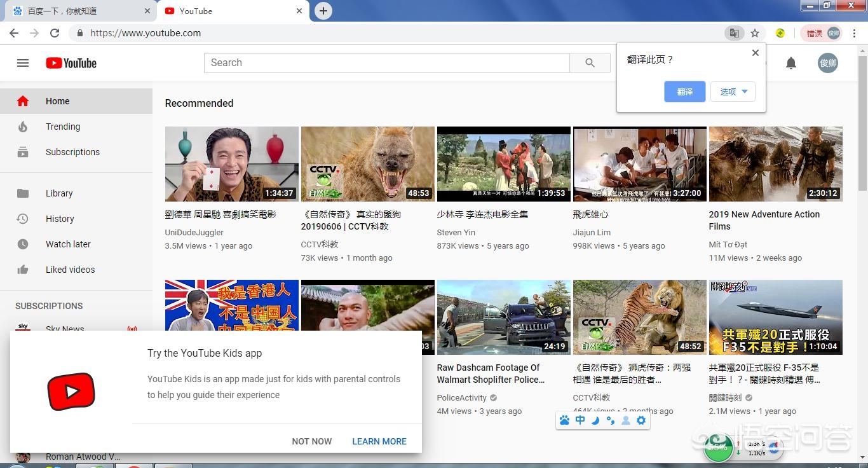Image resolution: width=868 pixels, height=468 pixels.
Task: Go to Subscriptions in sidebar
Action: point(76,152)
